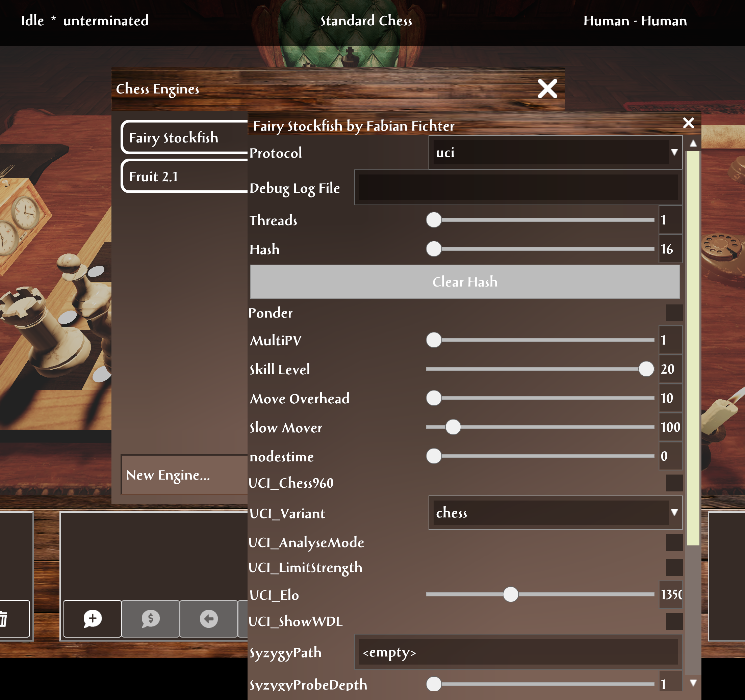Click the MultiPV value box
745x700 pixels.
(670, 340)
